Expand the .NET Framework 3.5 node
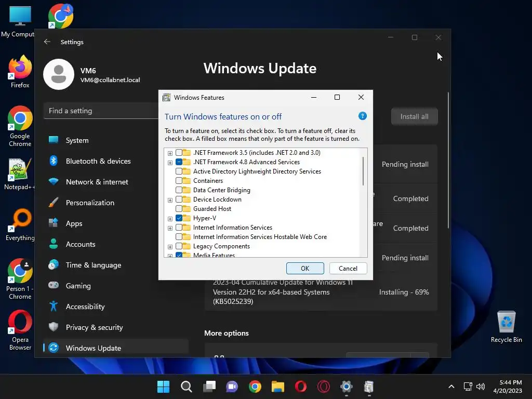532x399 pixels. (x=170, y=153)
